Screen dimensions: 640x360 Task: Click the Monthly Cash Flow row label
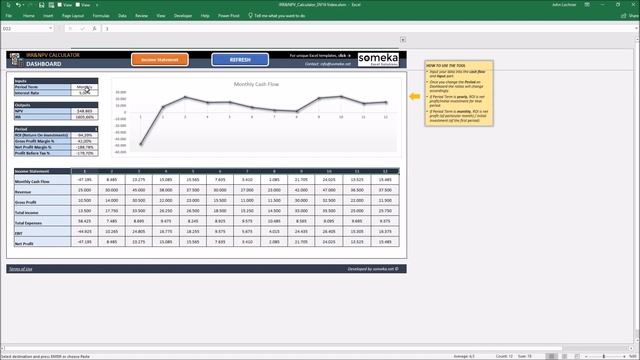(x=42, y=180)
